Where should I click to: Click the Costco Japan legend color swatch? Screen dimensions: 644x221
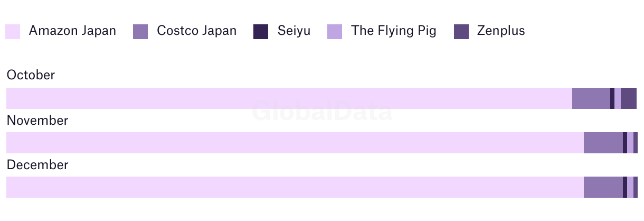pyautogui.click(x=140, y=32)
